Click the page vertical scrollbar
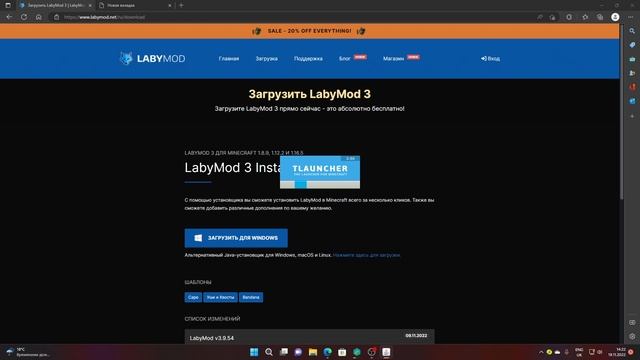 tap(622, 112)
